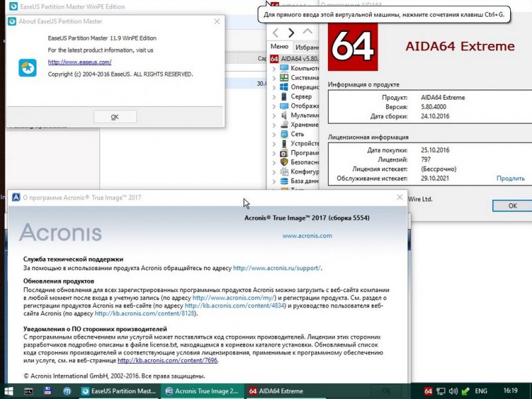Image resolution: width=532 pixels, height=399 pixels.
Task: Click the Компьютер monitor icon in AIDA64 tree
Action: coord(284,68)
